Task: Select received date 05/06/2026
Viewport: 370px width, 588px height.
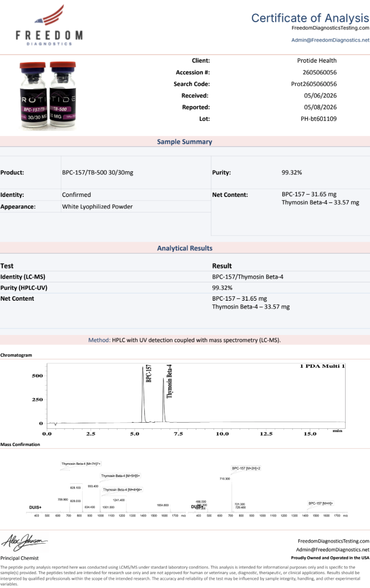Action: click(320, 95)
